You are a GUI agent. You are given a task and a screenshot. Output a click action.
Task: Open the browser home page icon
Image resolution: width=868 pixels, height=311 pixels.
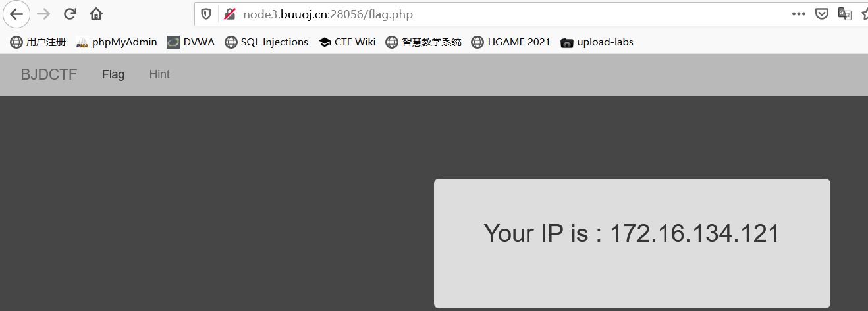click(x=96, y=14)
